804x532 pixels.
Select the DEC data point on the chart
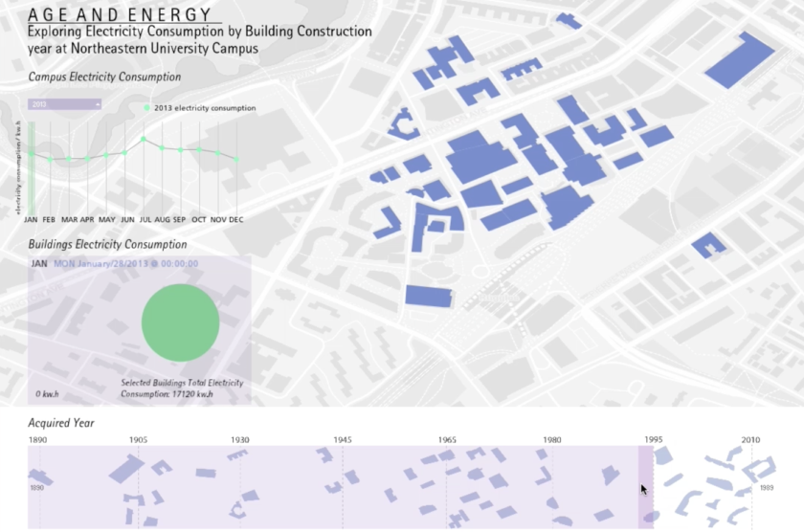coord(236,160)
